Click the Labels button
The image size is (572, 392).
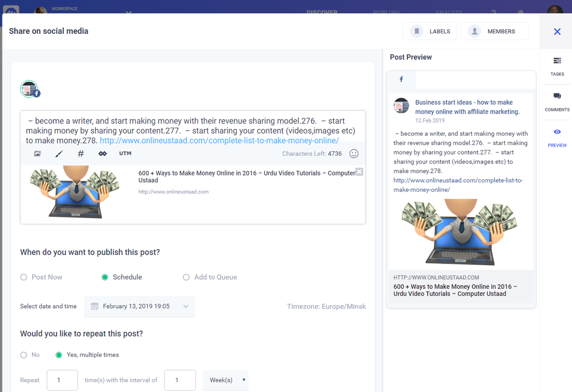coord(430,31)
